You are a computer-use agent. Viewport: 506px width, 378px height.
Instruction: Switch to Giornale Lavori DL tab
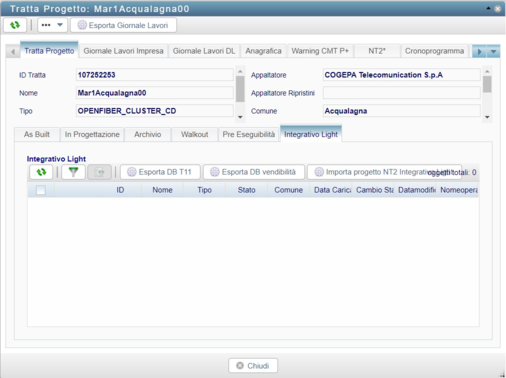(x=204, y=51)
